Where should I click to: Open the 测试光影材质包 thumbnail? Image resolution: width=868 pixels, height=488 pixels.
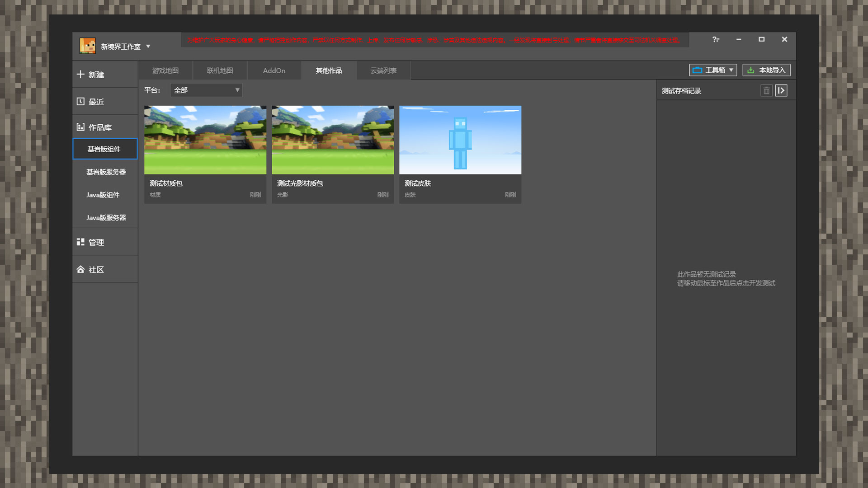point(333,140)
